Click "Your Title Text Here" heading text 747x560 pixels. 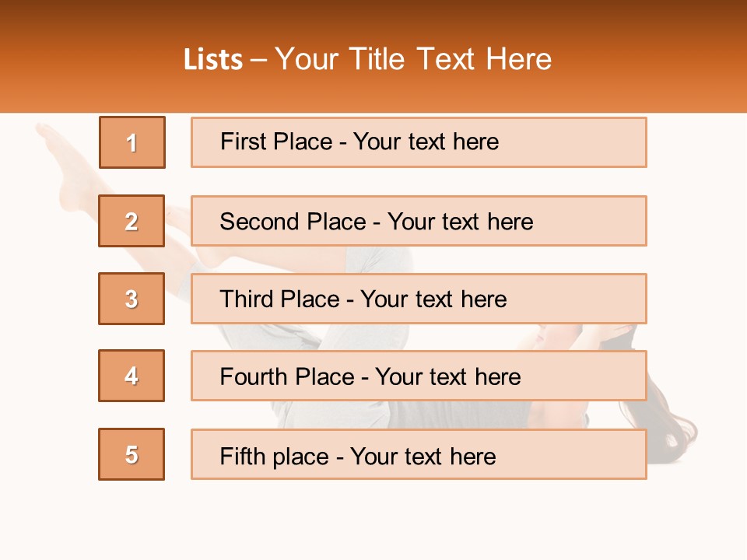click(413, 60)
